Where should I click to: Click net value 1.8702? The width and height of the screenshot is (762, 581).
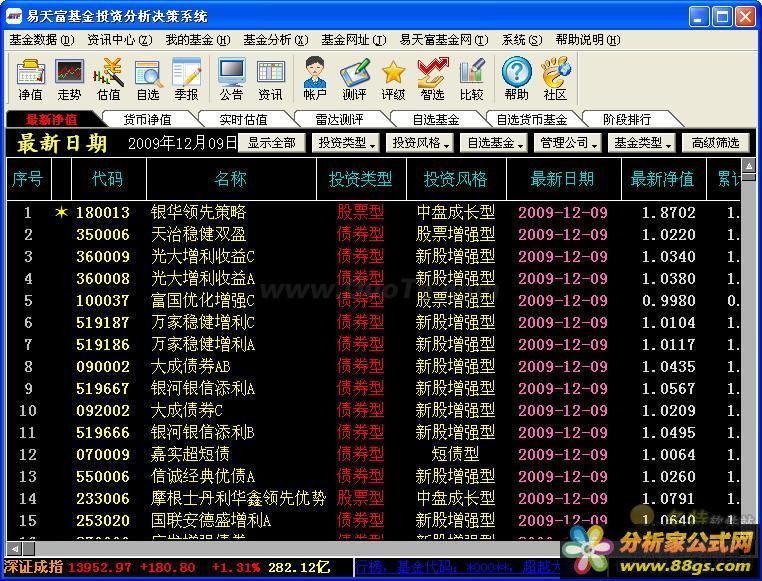click(669, 212)
